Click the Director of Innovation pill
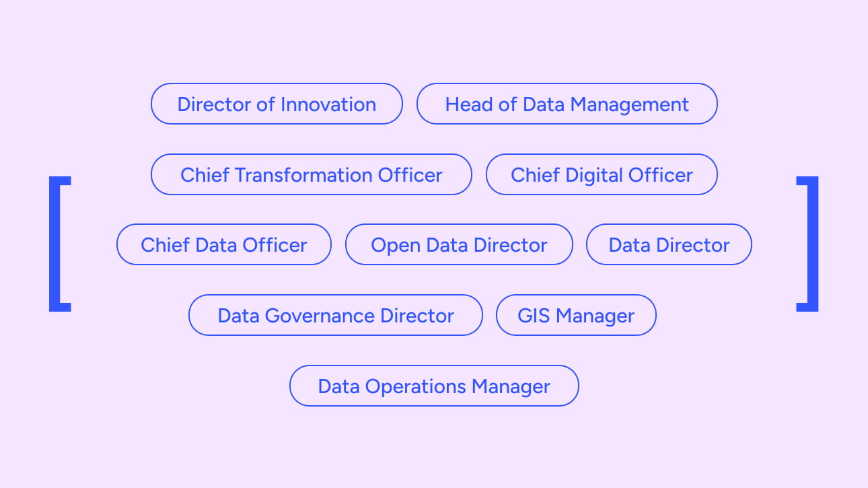The height and width of the screenshot is (488, 868). [277, 104]
